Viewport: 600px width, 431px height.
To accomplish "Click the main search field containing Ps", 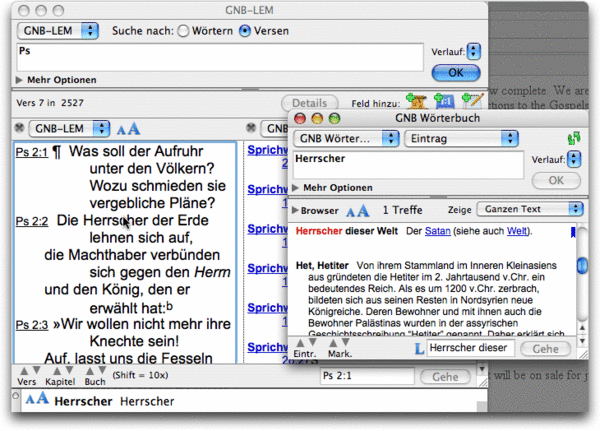I will (220, 57).
